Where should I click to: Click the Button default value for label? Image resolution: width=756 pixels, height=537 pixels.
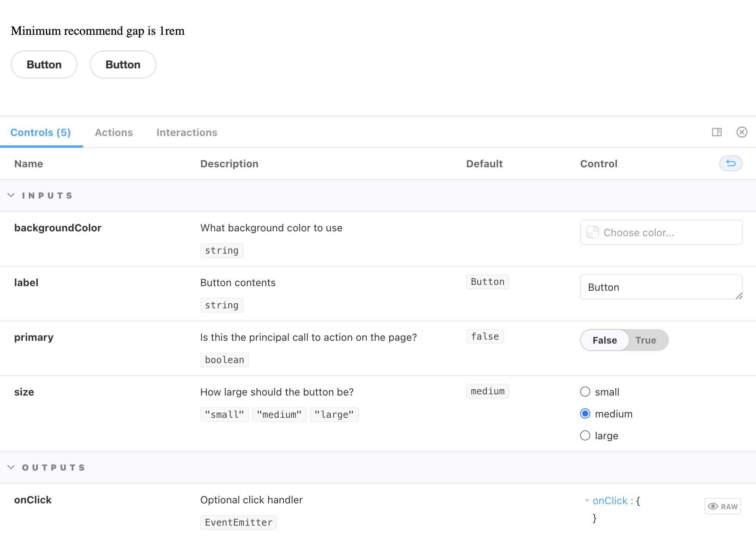pyautogui.click(x=487, y=282)
